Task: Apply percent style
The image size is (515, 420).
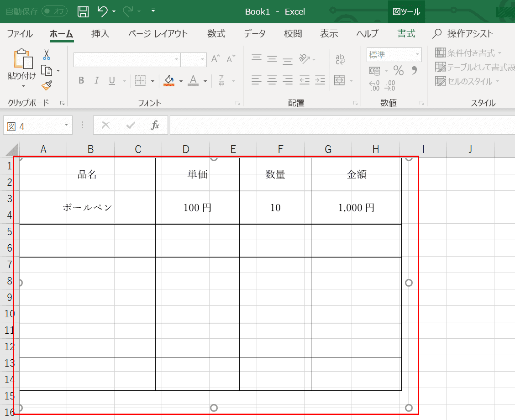Action: coord(399,70)
